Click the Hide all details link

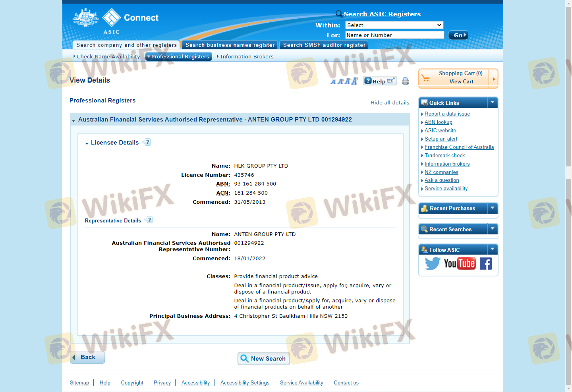tap(390, 102)
